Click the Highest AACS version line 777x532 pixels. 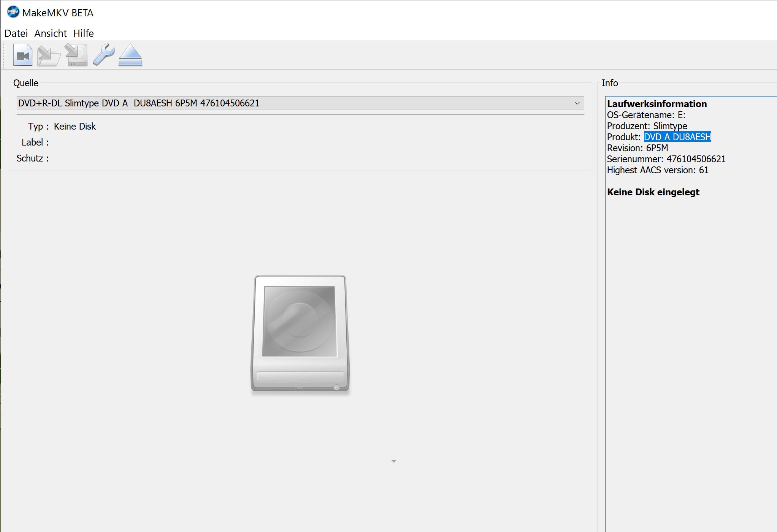(658, 170)
